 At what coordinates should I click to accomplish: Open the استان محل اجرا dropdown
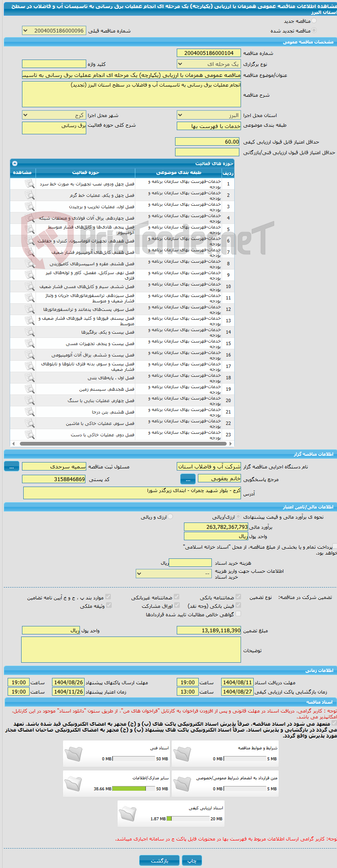pos(208,115)
